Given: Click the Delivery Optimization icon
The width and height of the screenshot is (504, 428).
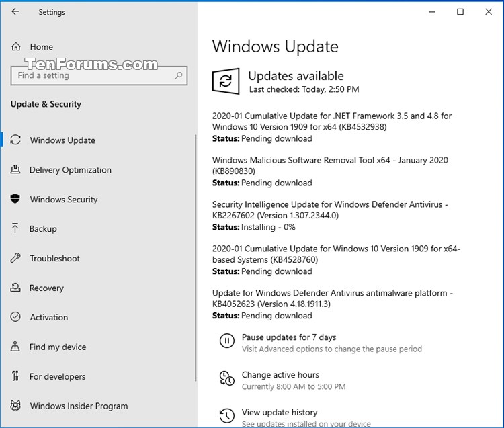Looking at the screenshot, I should pos(15,169).
